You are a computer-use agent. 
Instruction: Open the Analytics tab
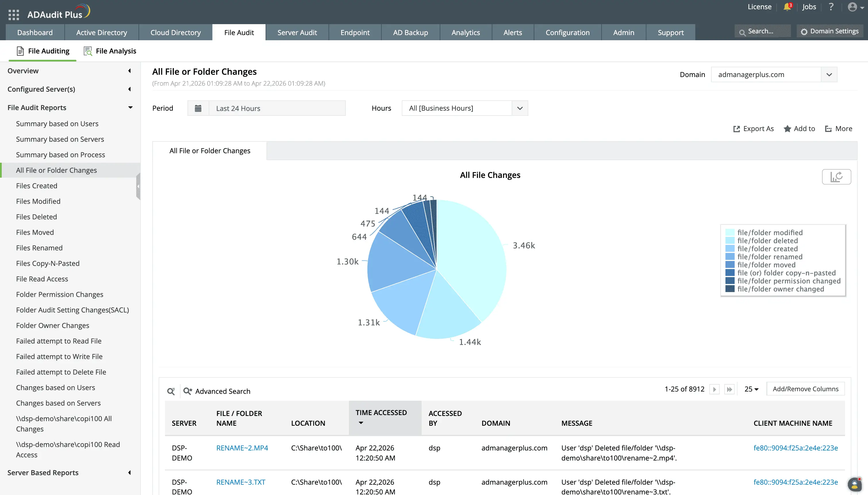pyautogui.click(x=466, y=32)
